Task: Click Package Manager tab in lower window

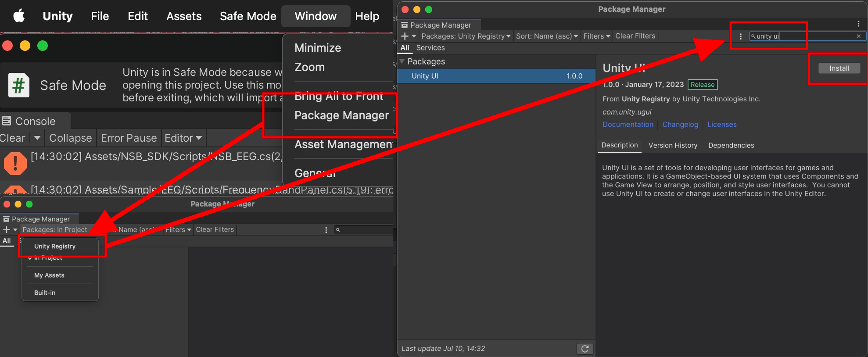Action: click(39, 219)
